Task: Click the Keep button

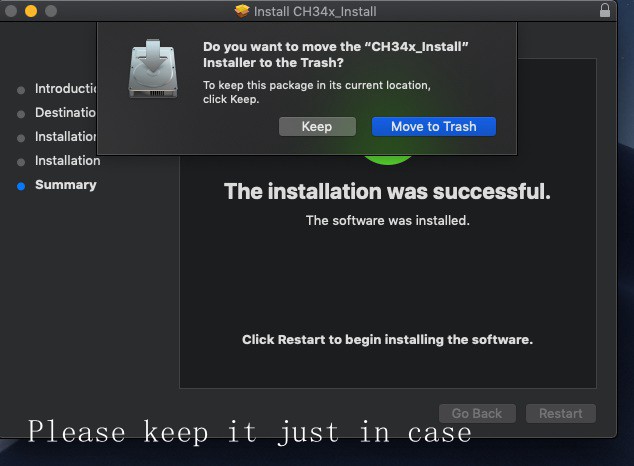Action: (317, 127)
